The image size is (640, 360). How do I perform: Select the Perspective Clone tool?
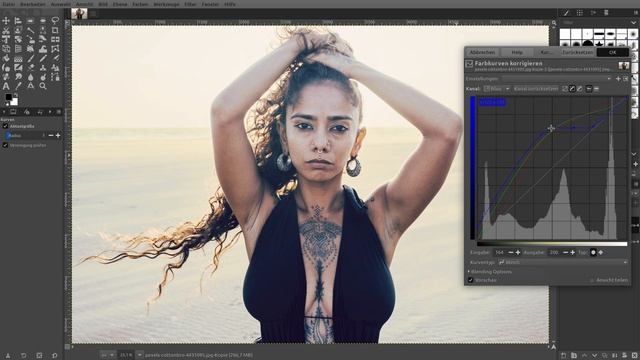55,68
